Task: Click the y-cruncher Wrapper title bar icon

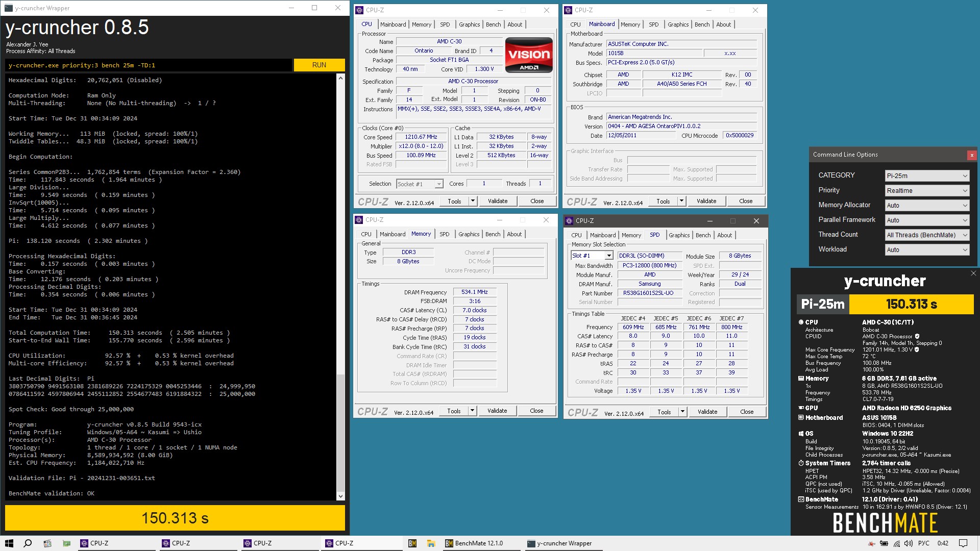Action: pos(9,8)
